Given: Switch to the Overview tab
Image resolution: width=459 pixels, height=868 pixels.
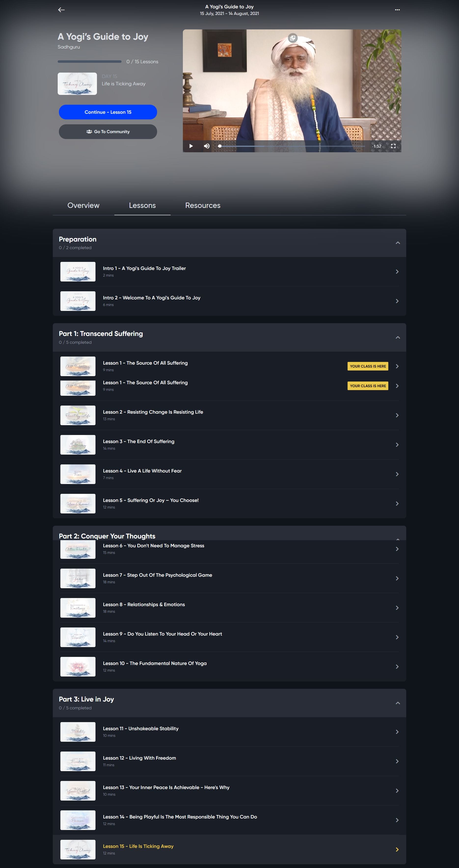Looking at the screenshot, I should point(83,205).
